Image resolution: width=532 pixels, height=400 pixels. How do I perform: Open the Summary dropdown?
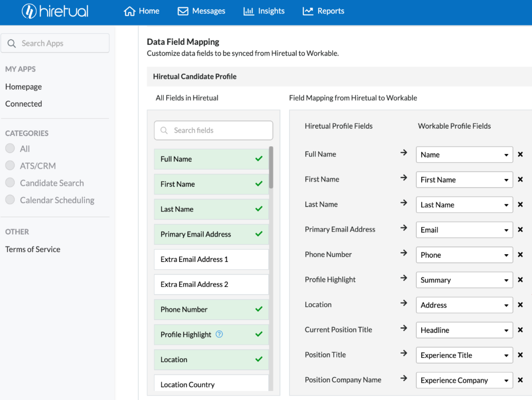(464, 280)
